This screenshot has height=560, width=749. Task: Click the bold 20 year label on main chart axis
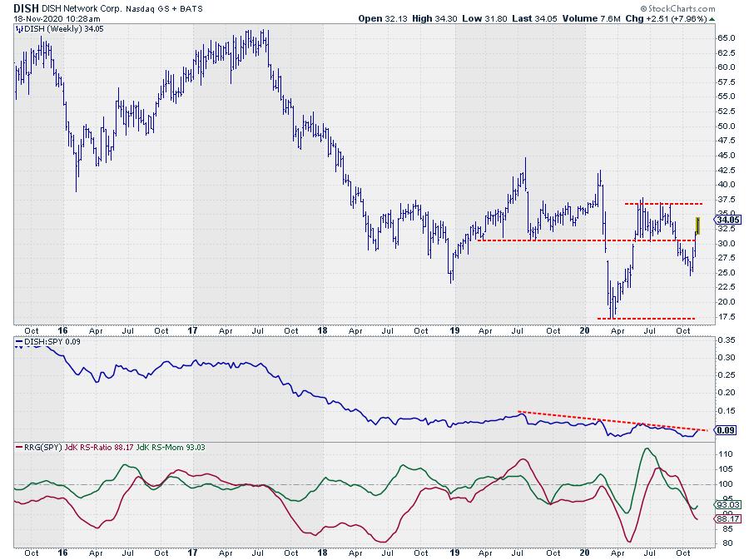[x=586, y=330]
